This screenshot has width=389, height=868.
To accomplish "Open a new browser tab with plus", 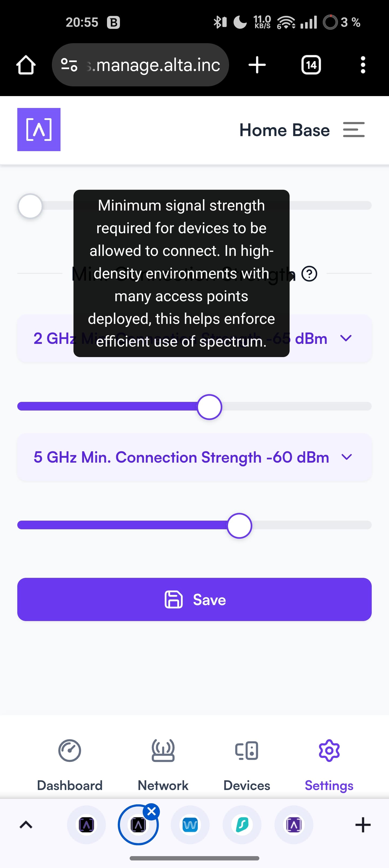I will pyautogui.click(x=257, y=65).
